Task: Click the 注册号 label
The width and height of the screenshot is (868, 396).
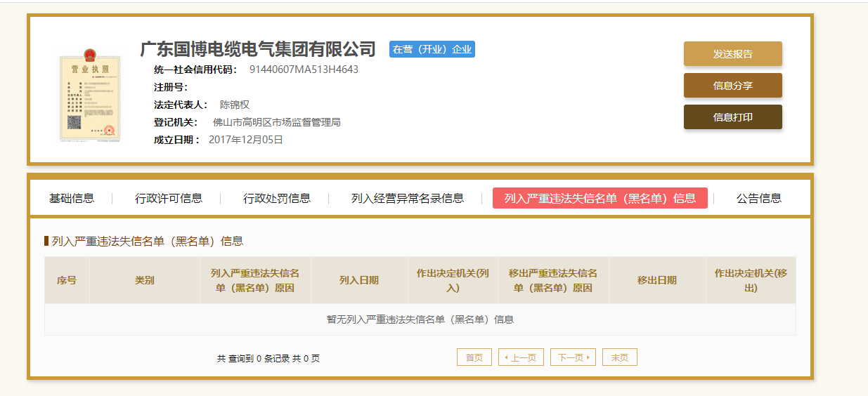Action: (171, 87)
